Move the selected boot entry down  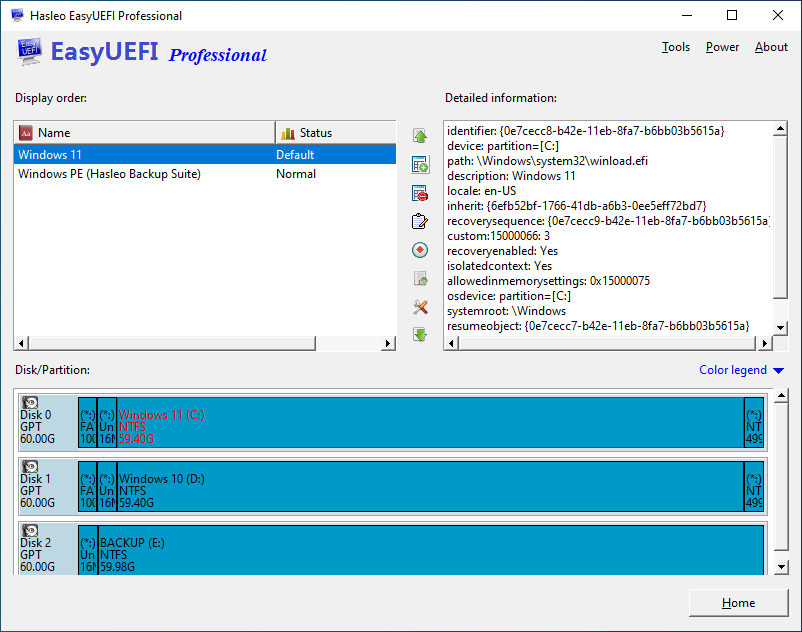(x=420, y=335)
